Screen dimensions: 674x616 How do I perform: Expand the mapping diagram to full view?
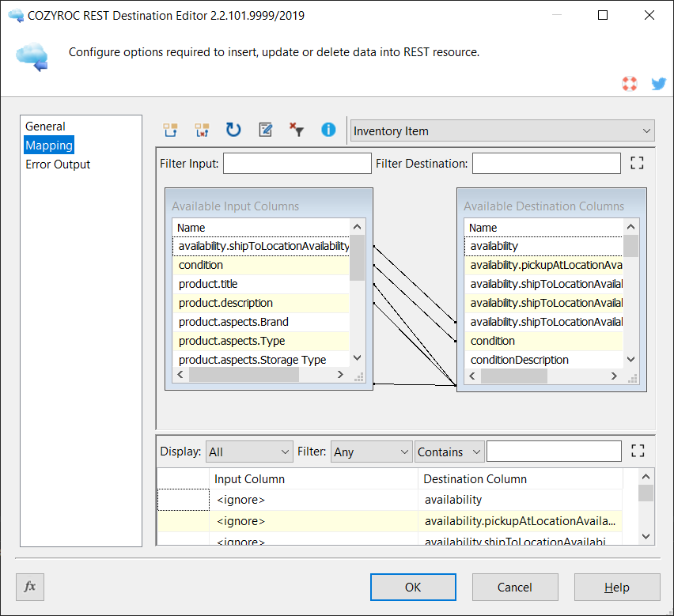(x=637, y=163)
